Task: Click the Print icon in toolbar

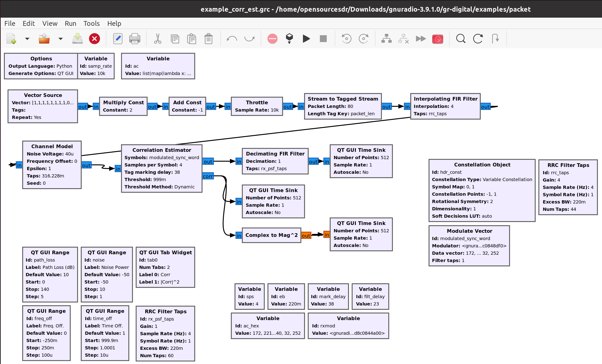Action: point(135,39)
